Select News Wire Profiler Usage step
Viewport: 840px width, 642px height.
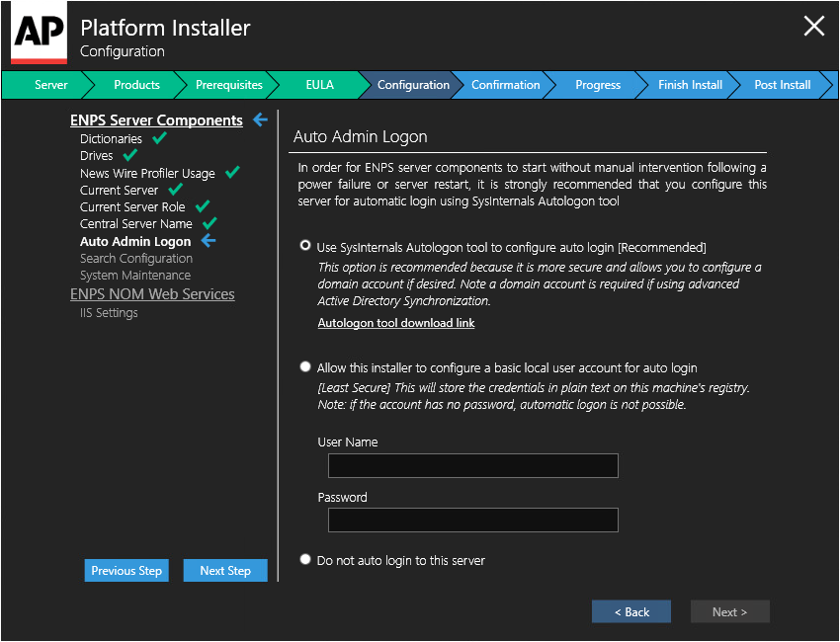147,173
